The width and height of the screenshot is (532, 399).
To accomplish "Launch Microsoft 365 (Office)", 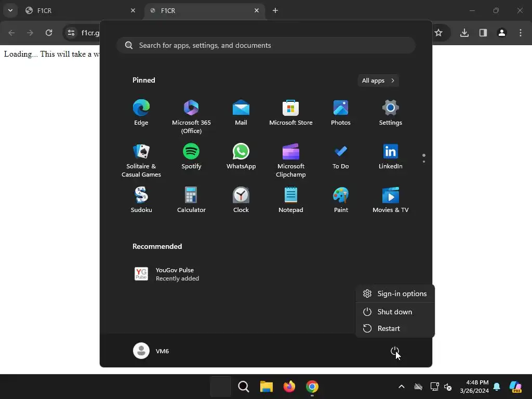I will pos(191,117).
